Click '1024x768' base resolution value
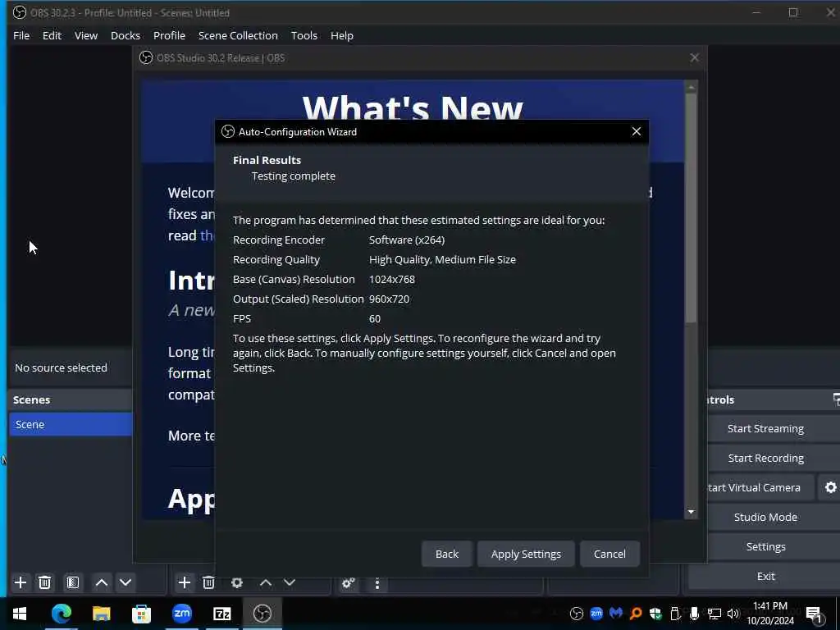 coord(391,280)
